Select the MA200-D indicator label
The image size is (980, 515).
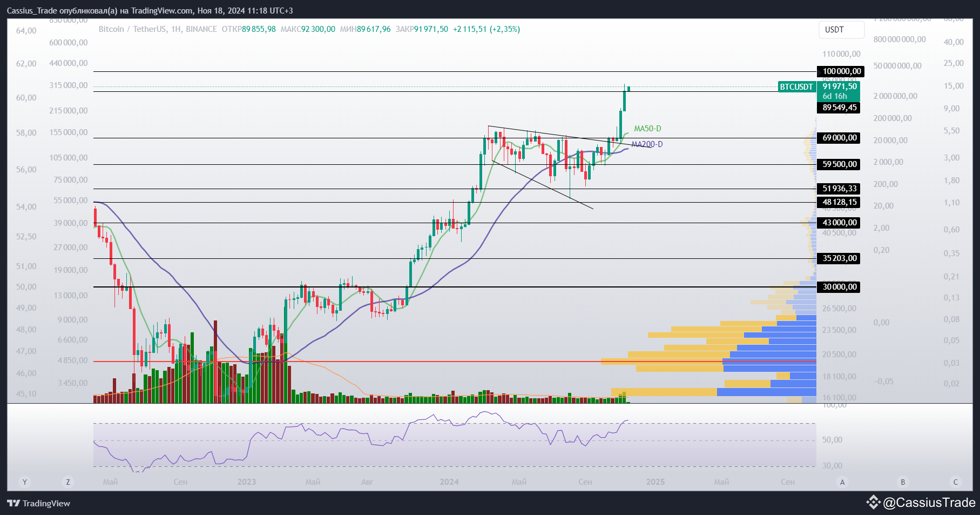click(x=647, y=144)
